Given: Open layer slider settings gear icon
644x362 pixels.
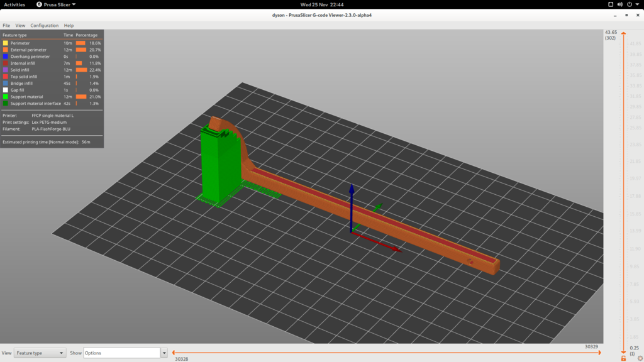Looking at the screenshot, I should tap(640, 359).
